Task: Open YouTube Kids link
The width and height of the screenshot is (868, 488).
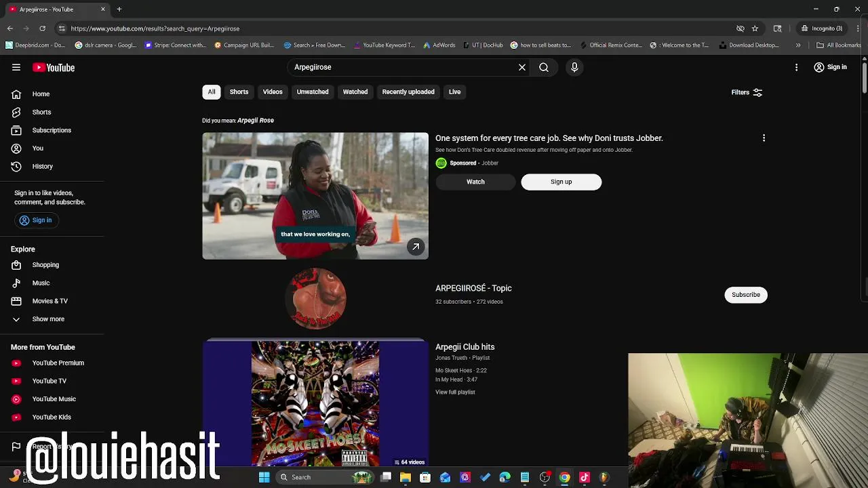Action: pyautogui.click(x=52, y=418)
